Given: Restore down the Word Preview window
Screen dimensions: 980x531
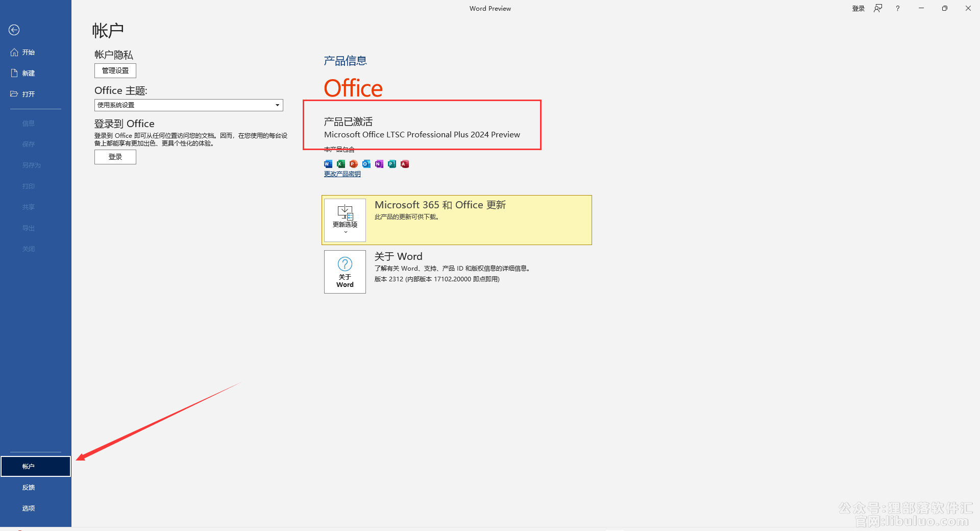Looking at the screenshot, I should pos(945,8).
